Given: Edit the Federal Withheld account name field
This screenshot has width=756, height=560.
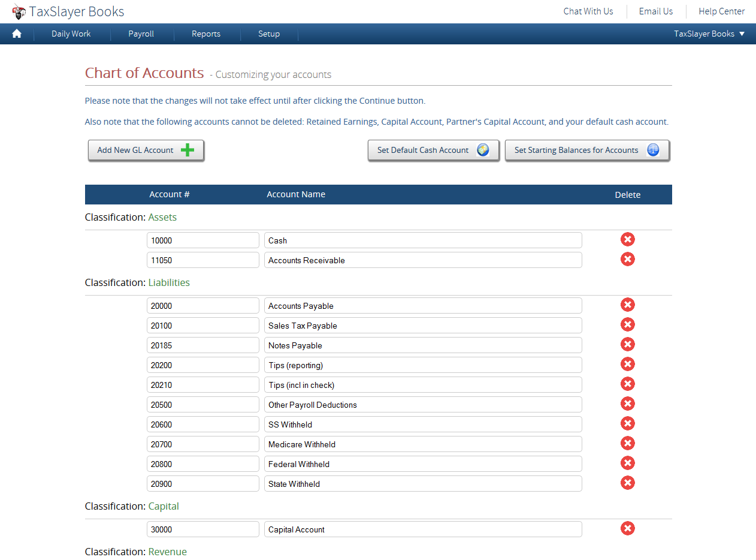Looking at the screenshot, I should pos(423,464).
